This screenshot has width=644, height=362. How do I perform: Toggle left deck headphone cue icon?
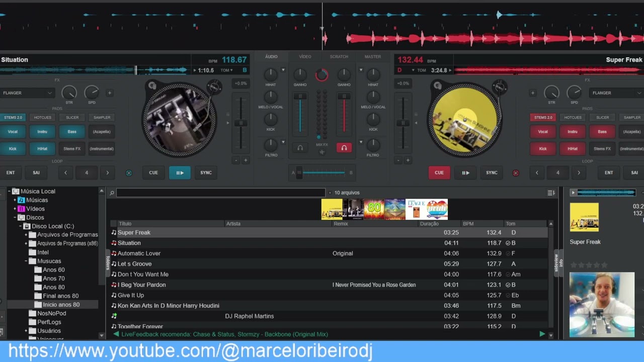pos(300,148)
